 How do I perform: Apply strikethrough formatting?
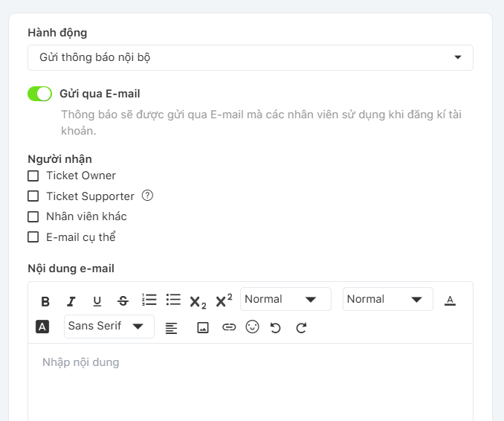(123, 301)
